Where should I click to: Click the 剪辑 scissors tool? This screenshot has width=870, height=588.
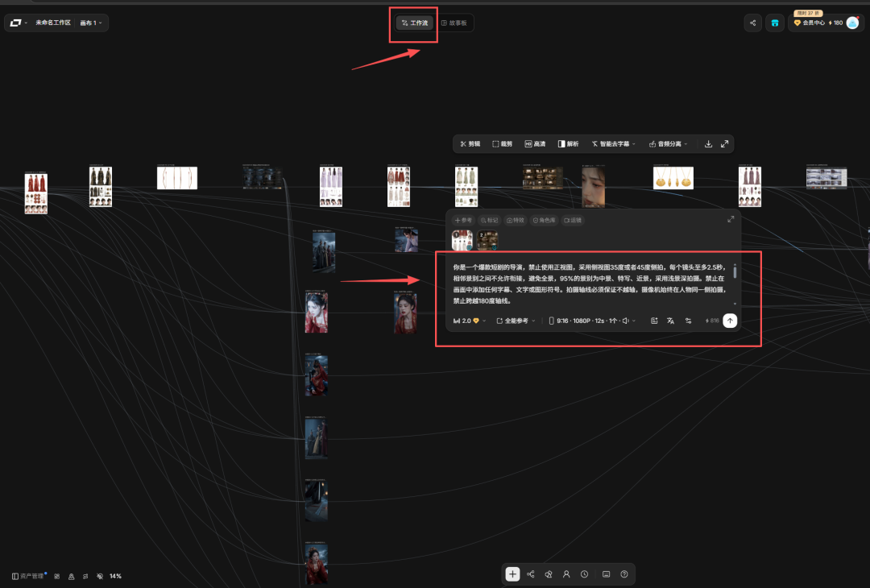coord(470,144)
